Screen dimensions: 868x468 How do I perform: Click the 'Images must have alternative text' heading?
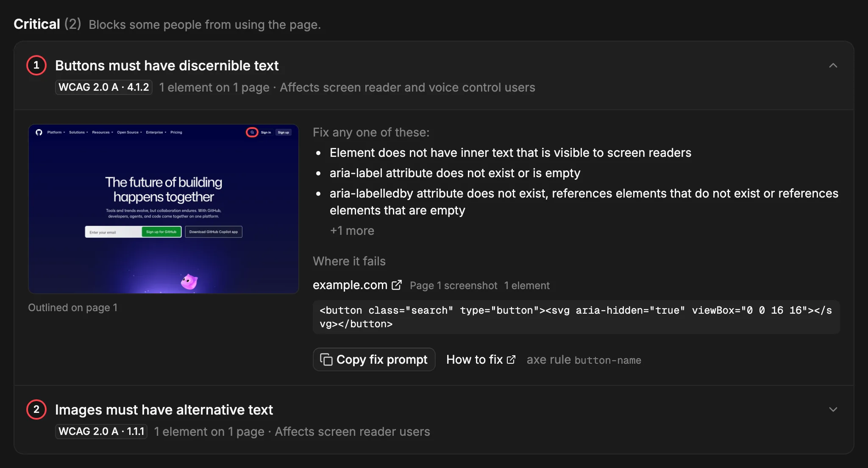(164, 410)
